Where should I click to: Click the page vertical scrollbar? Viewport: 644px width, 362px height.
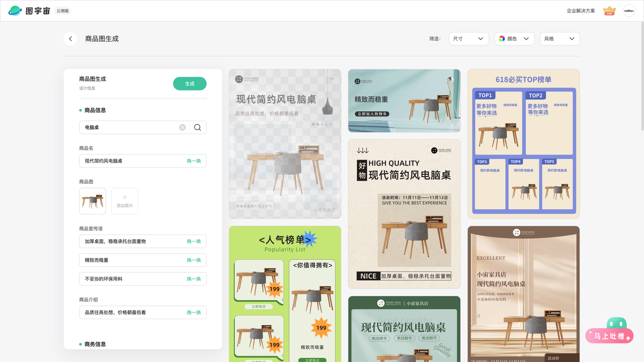coord(642,76)
